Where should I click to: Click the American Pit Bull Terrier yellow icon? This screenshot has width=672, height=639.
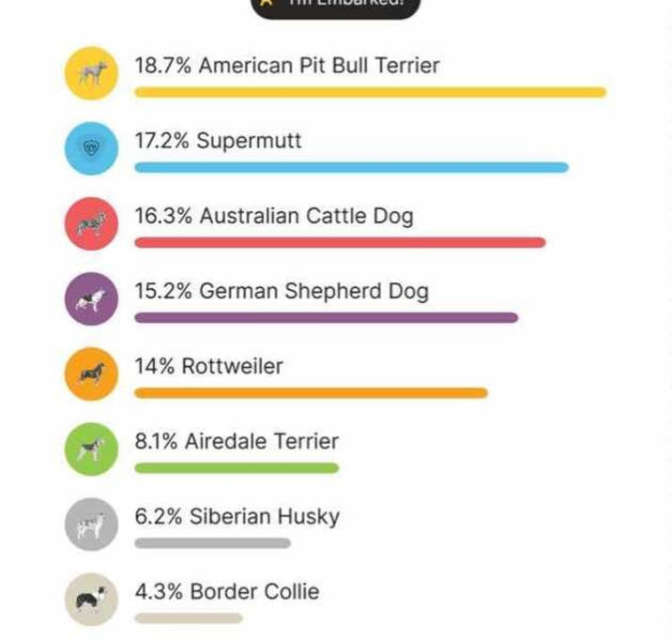click(x=91, y=73)
